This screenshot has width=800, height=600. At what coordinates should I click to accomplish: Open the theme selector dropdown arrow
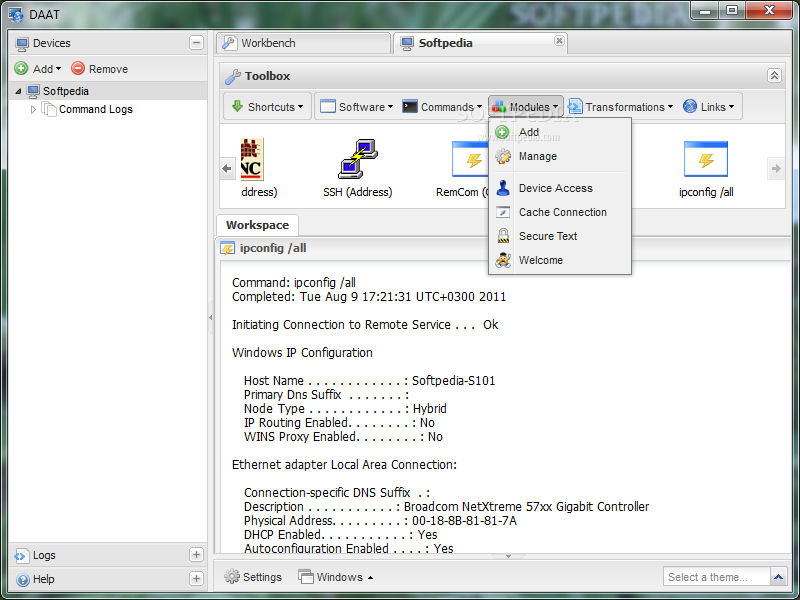click(x=778, y=577)
